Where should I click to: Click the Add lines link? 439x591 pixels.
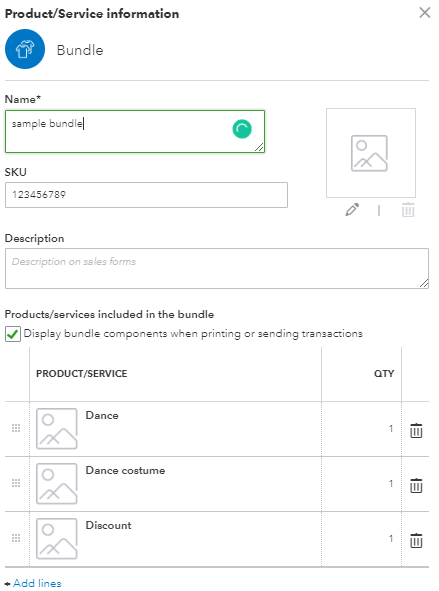[37, 583]
